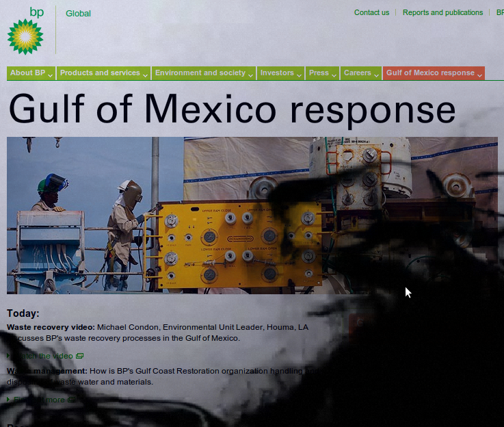The image size is (504, 427).
Task: Click the 'Waste recovery video:' text
Action: pos(51,327)
